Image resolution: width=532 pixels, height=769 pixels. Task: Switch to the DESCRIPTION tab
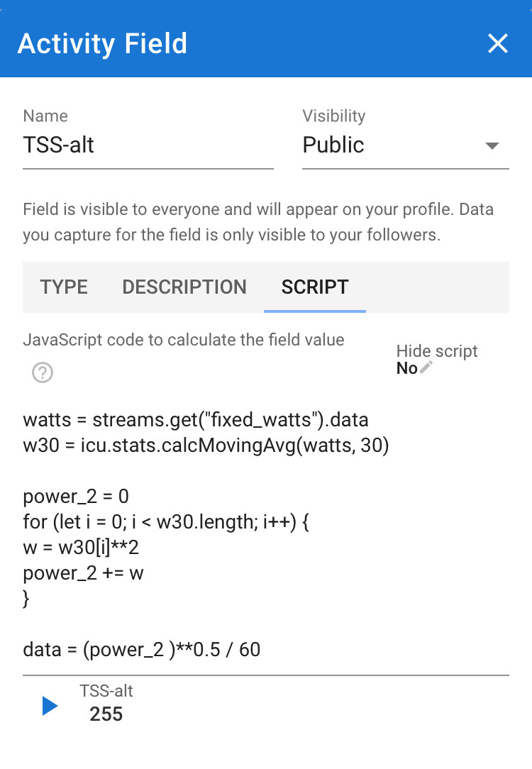pos(184,287)
